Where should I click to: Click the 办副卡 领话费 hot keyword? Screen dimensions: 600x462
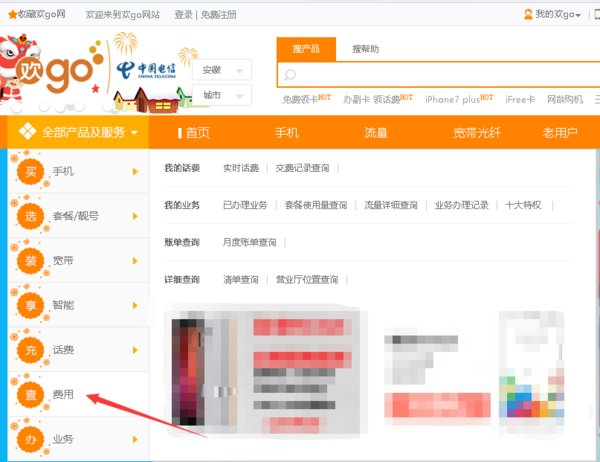tap(371, 100)
